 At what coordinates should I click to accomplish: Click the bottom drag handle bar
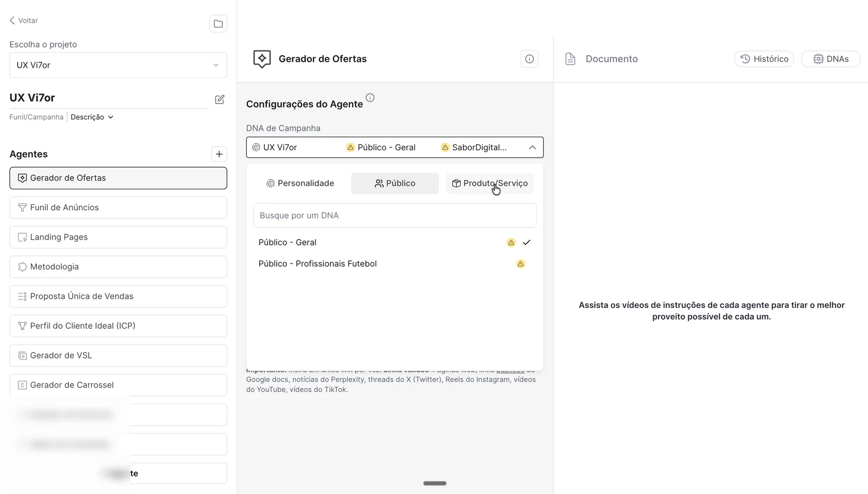[x=435, y=483]
